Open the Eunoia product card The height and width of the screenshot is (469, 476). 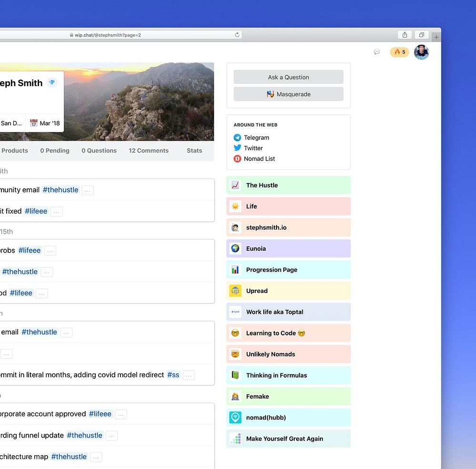[x=288, y=248]
